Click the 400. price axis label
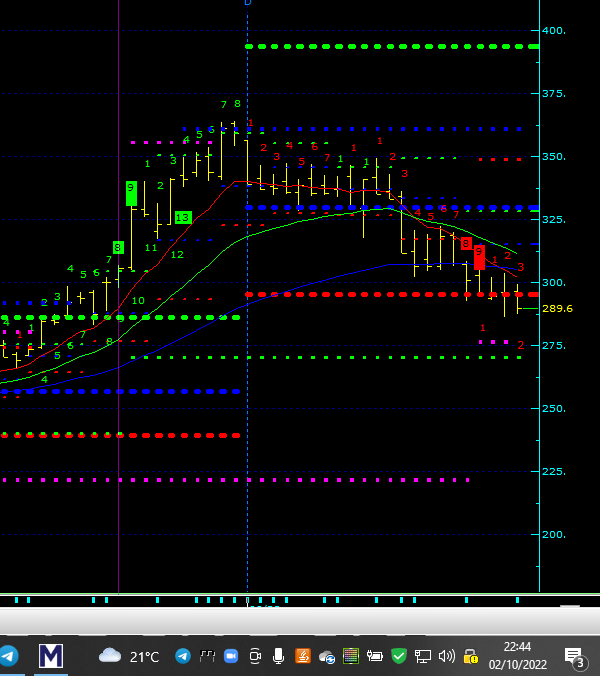 click(554, 31)
